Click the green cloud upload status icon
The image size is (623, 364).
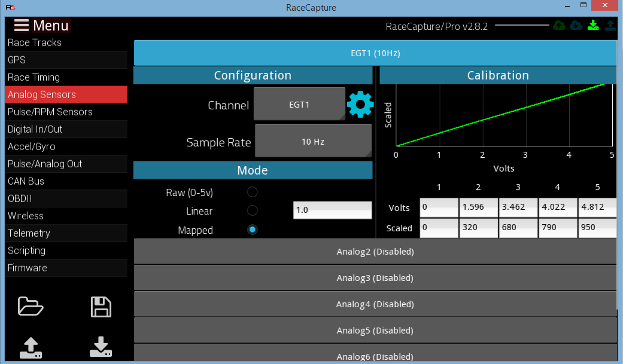560,26
